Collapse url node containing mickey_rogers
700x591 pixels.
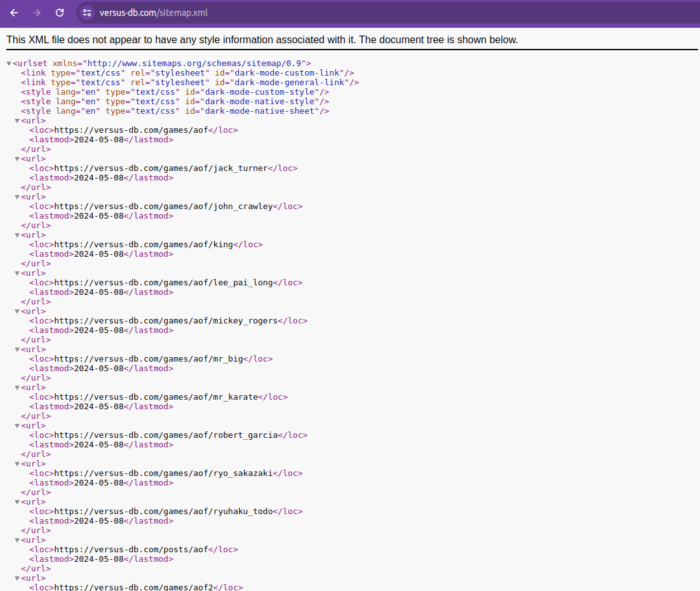[x=17, y=311]
